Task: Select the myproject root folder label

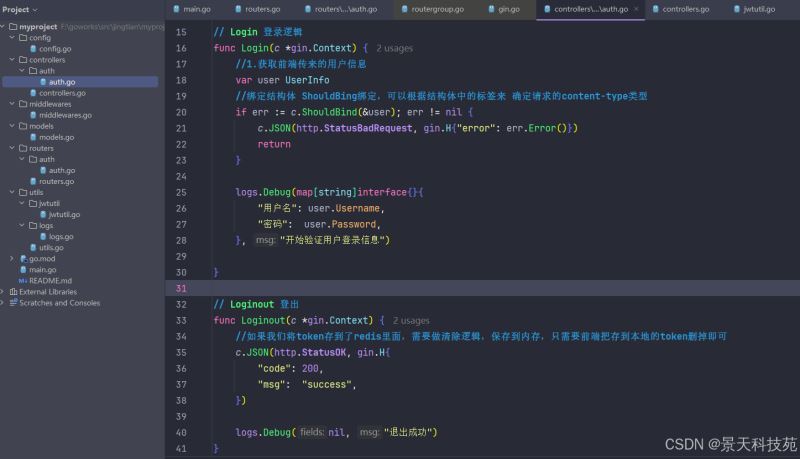Action: (38, 27)
